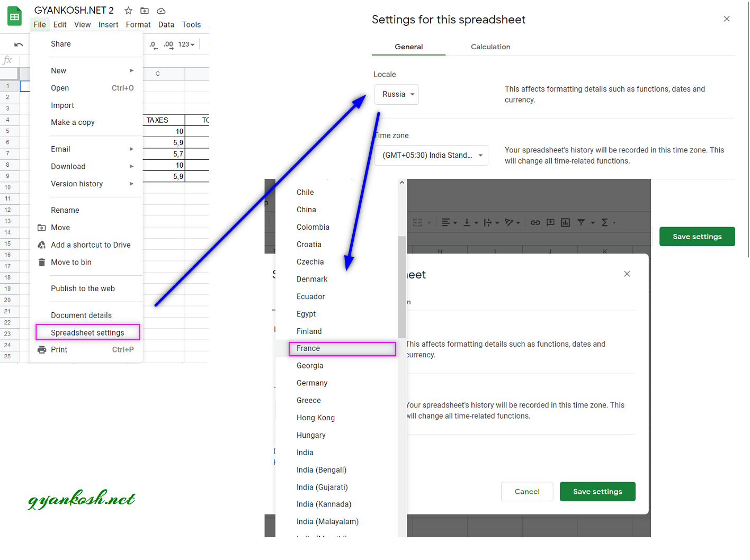Click the merge cells icon
This screenshot has width=750, height=560.
417,222
